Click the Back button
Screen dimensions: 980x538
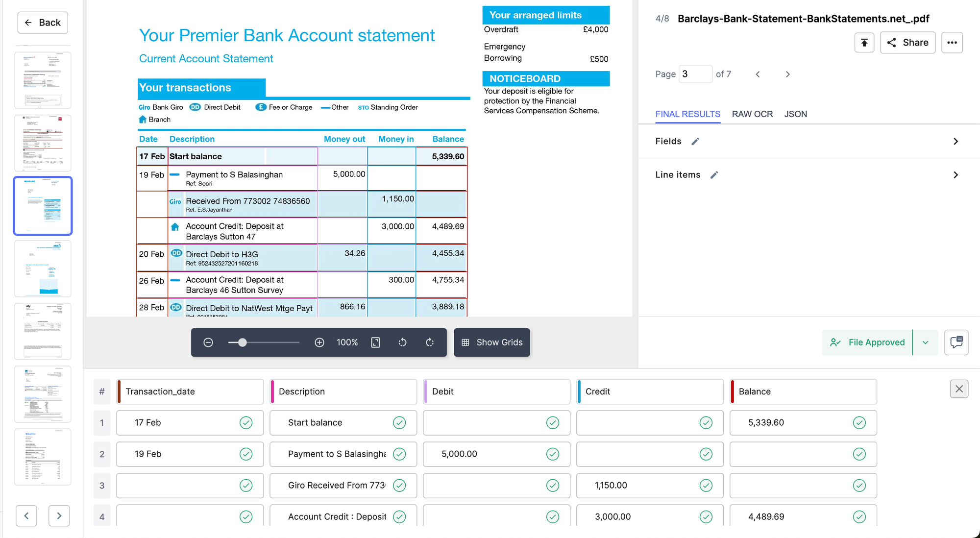(43, 23)
